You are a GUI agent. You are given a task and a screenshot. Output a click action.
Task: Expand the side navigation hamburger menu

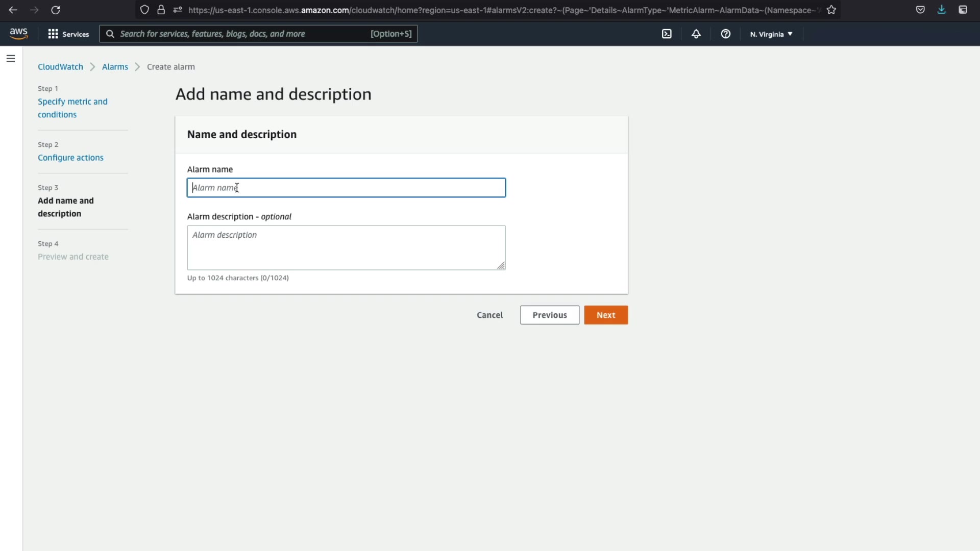11,59
